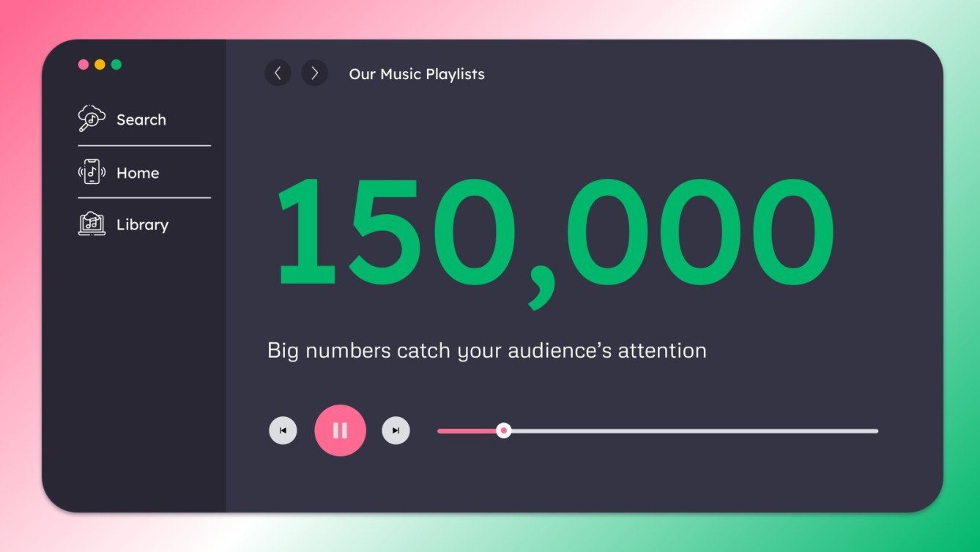Viewport: 980px width, 552px height.
Task: Click the back navigation chevron
Action: pyautogui.click(x=278, y=73)
